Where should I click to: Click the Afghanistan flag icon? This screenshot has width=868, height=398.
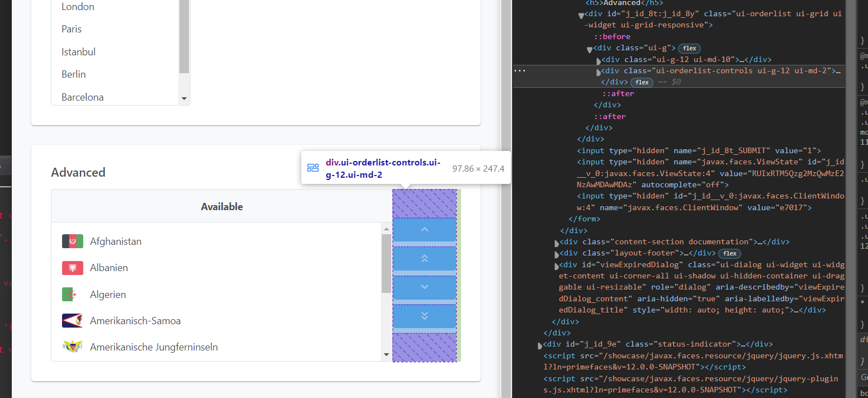point(73,241)
